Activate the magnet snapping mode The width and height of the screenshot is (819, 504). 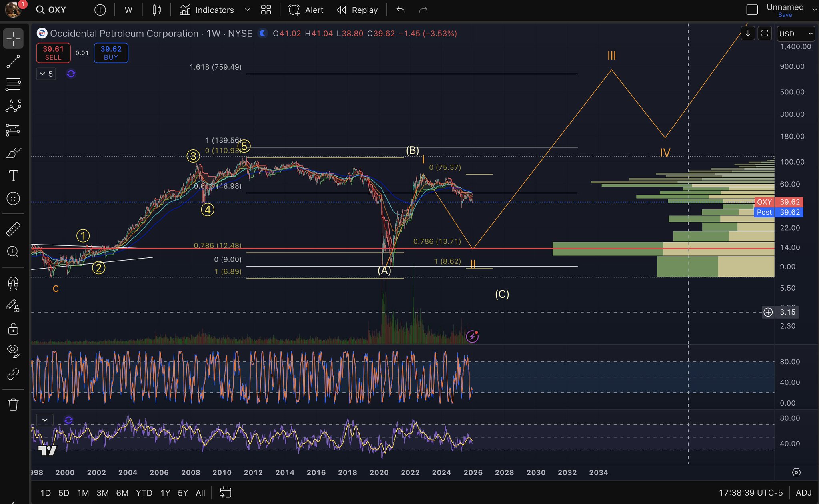point(13,283)
